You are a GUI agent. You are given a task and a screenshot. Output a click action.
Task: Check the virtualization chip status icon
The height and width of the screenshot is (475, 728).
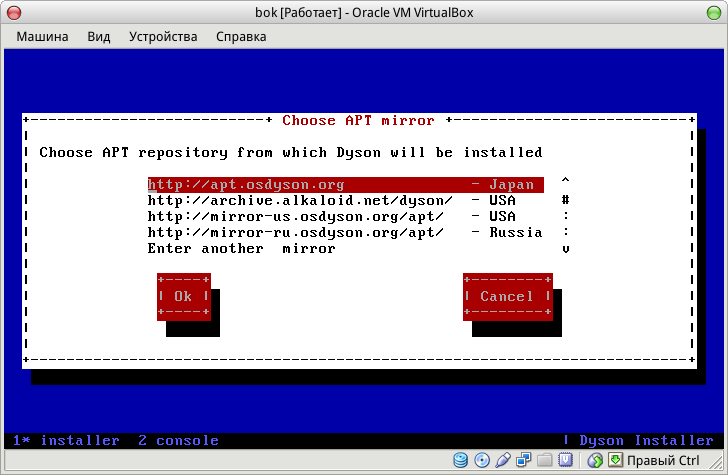pyautogui.click(x=565, y=460)
